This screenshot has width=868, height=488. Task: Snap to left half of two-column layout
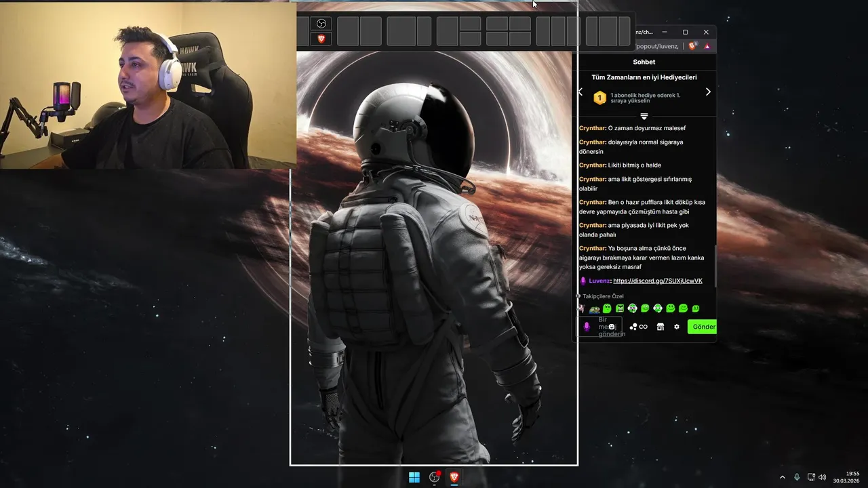347,31
